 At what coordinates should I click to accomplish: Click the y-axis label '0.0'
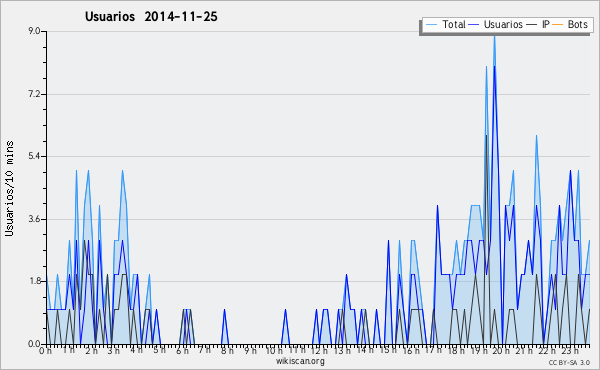(34, 344)
